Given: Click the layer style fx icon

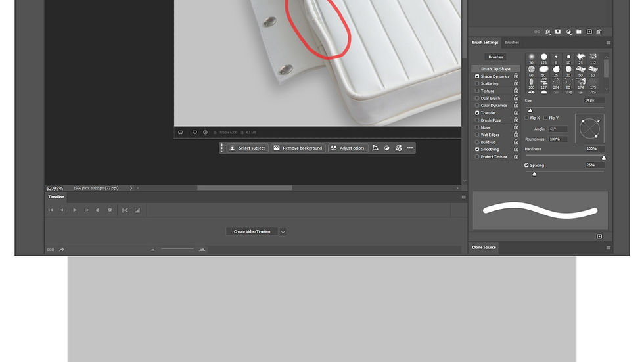Looking at the screenshot, I should pos(547,32).
